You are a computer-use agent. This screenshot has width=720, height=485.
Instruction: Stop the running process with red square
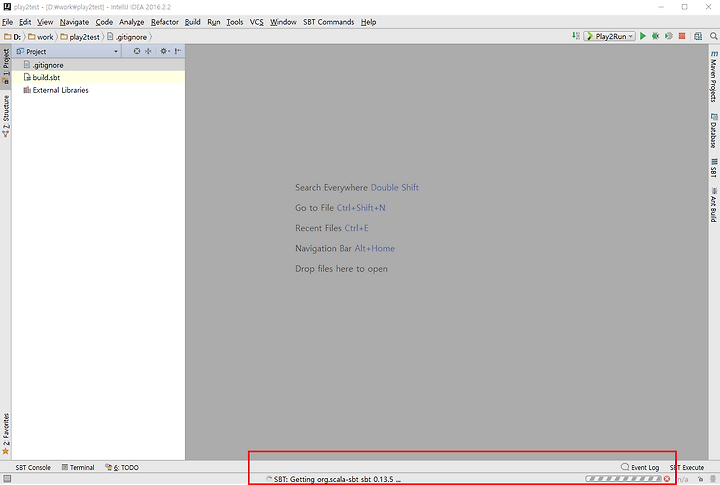[682, 36]
